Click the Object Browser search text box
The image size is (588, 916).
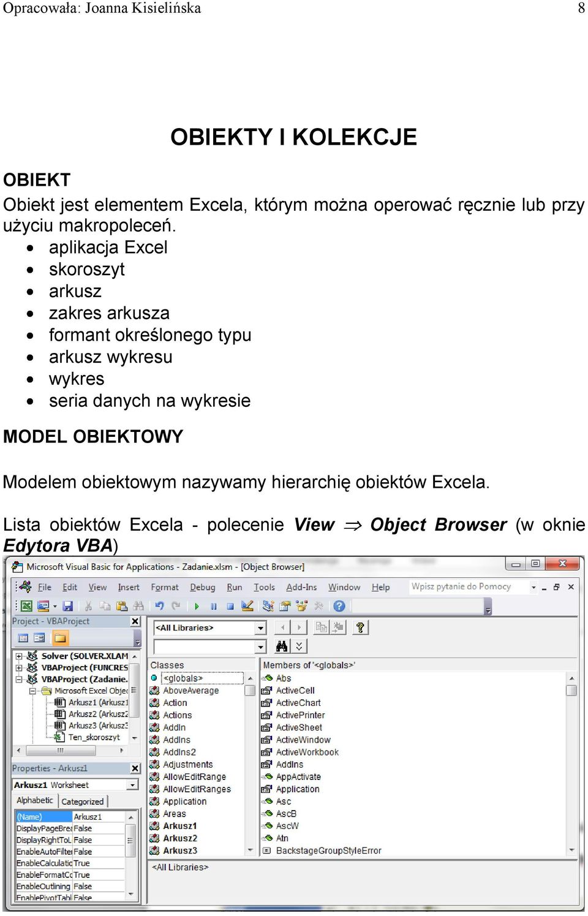point(205,647)
